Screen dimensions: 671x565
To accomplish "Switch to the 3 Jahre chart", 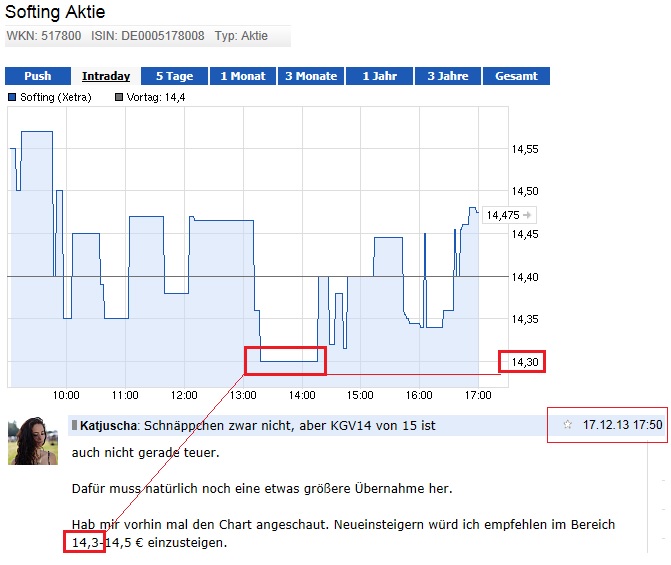I will coord(448,76).
